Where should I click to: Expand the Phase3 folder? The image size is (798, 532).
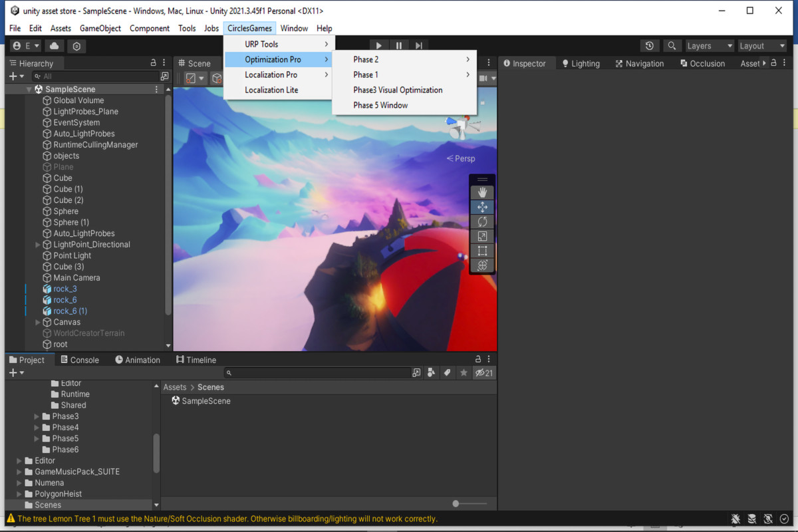tap(37, 416)
